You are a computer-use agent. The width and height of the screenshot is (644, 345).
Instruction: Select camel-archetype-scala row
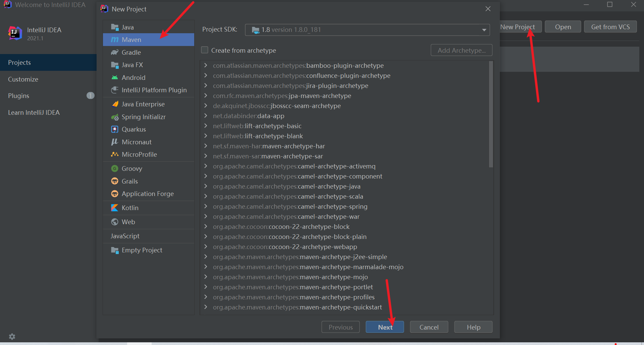344,196
